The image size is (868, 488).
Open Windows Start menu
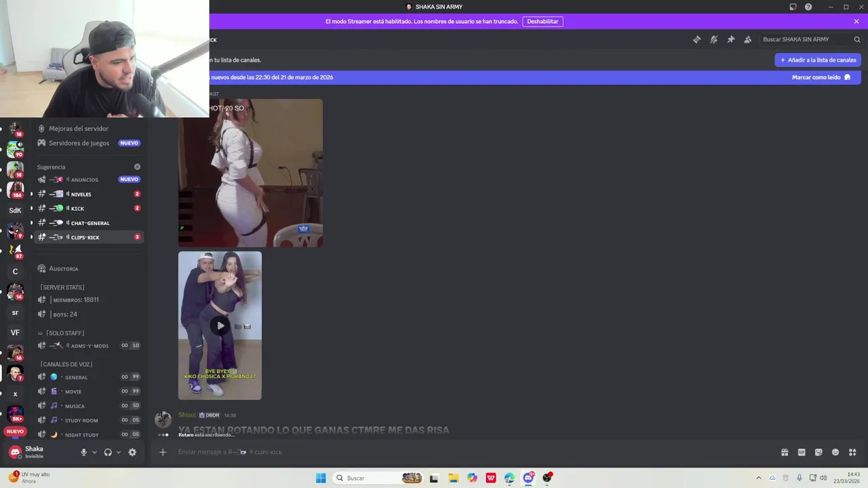[321, 478]
